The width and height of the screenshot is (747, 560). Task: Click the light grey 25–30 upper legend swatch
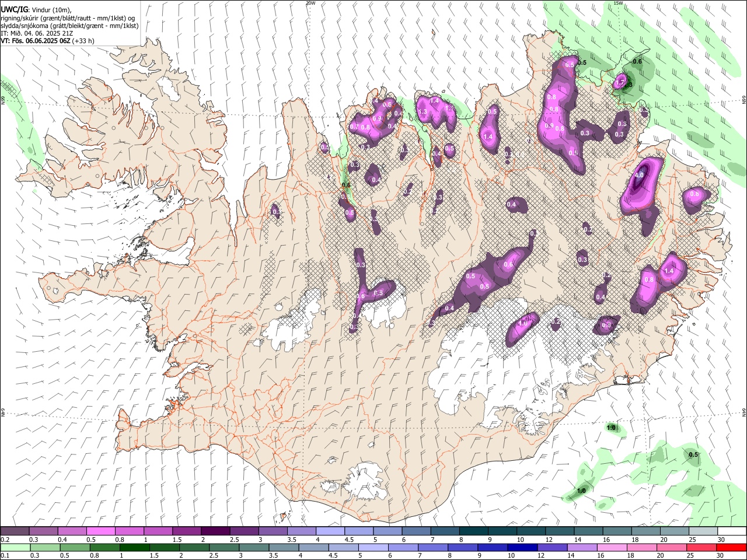pos(703,531)
